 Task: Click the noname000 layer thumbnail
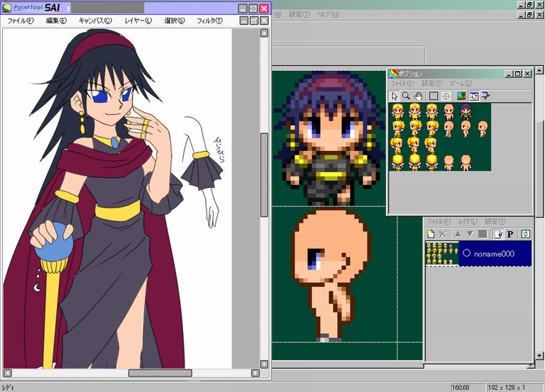[x=442, y=254]
